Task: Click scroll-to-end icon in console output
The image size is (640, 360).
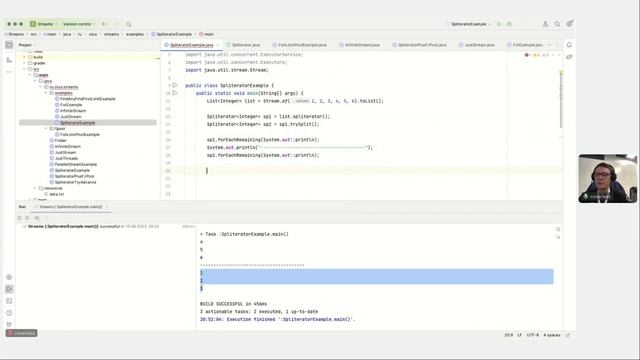Action: click(x=558, y=237)
